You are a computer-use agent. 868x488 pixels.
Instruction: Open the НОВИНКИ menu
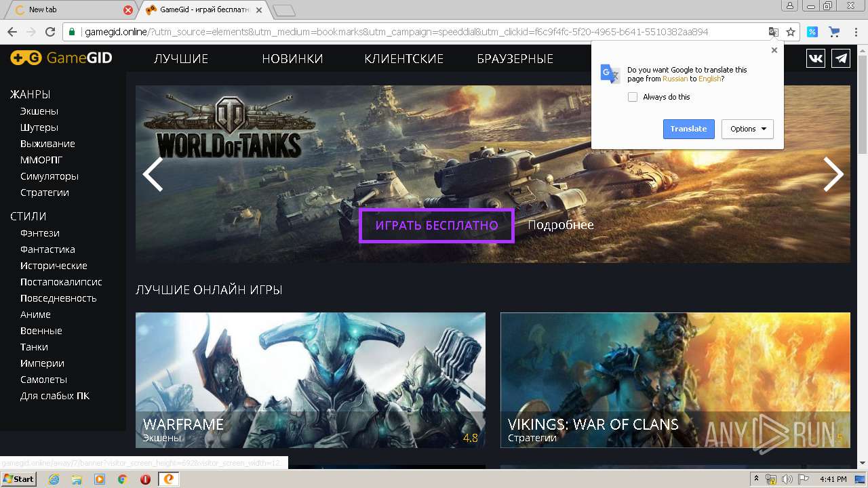(292, 59)
